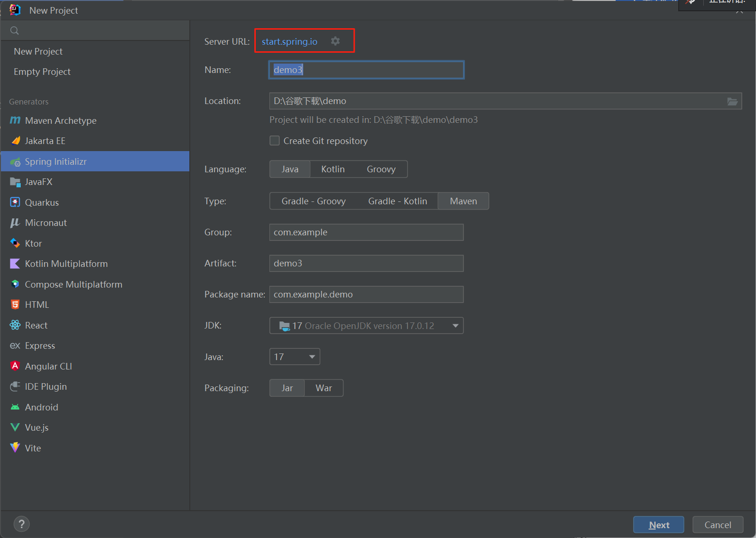Click the Next button
Viewport: 756px width, 538px height.
(658, 524)
